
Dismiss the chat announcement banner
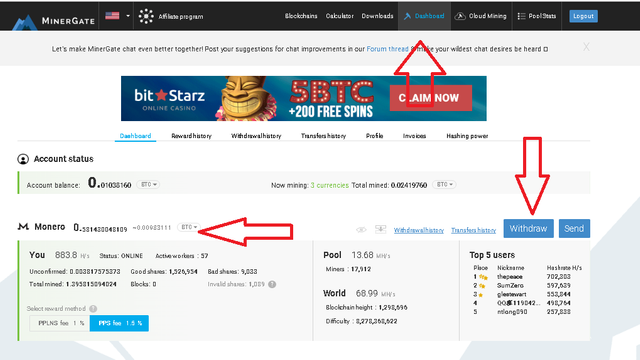(x=586, y=47)
